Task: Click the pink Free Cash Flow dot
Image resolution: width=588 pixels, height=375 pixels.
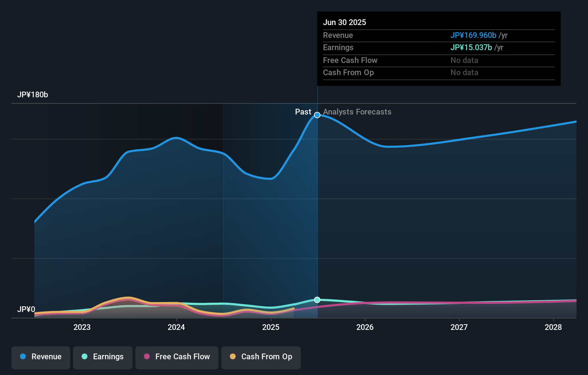Action: [x=148, y=357]
